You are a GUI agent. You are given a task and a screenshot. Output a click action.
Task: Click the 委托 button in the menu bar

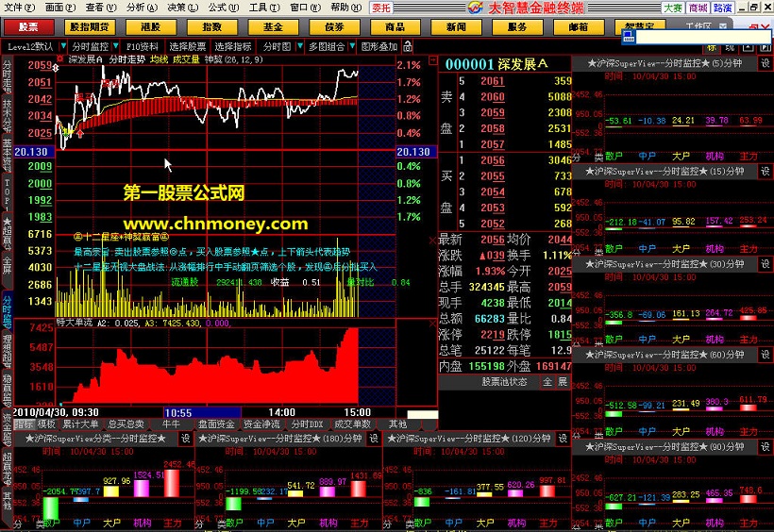click(x=381, y=8)
